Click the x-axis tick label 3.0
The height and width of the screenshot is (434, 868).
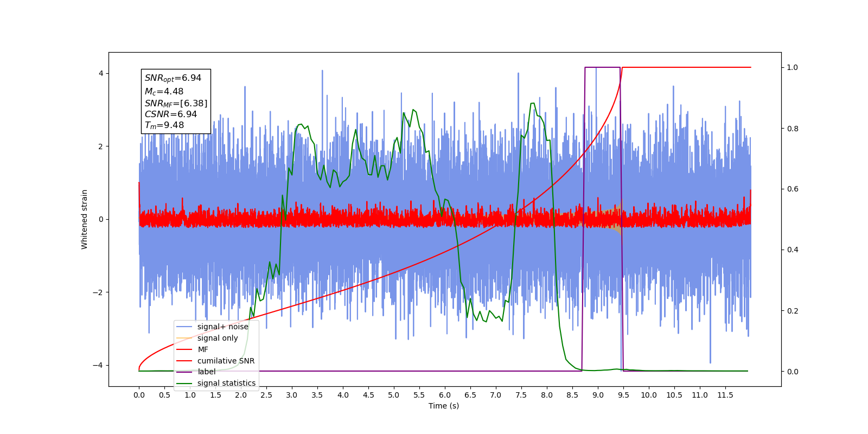pos(292,395)
